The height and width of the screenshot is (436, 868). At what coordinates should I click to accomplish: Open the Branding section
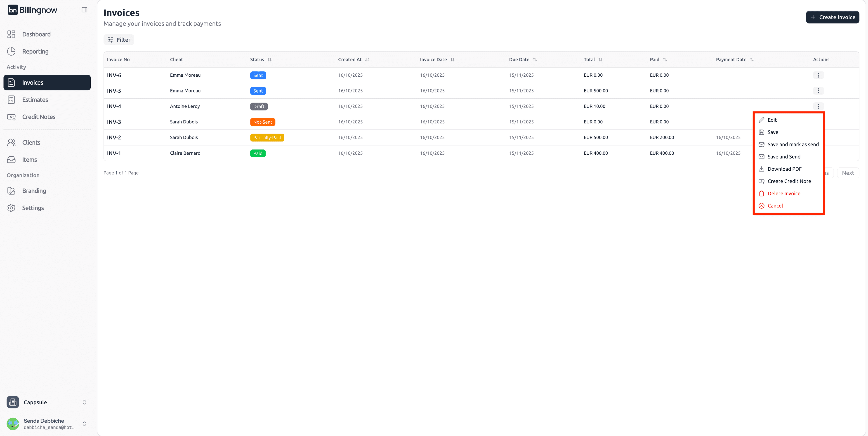[34, 190]
